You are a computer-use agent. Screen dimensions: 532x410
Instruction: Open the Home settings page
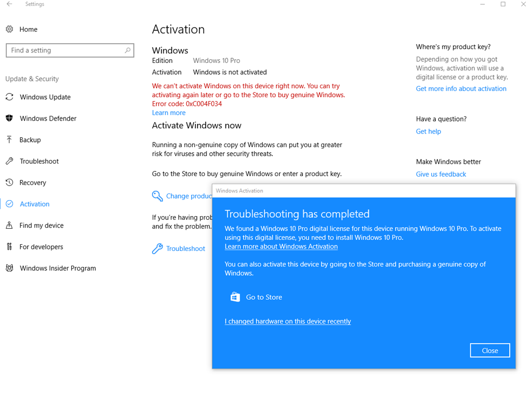click(29, 29)
